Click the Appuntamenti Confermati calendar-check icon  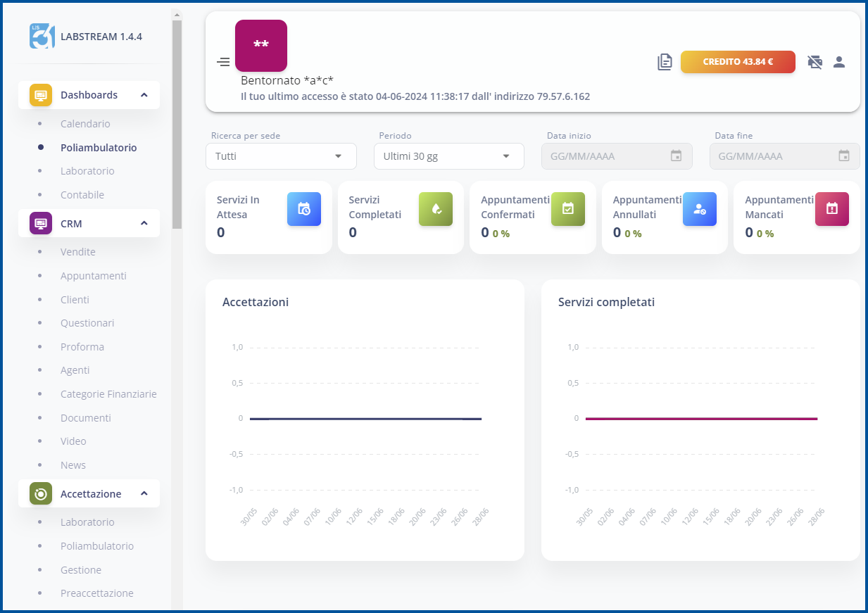(x=567, y=209)
